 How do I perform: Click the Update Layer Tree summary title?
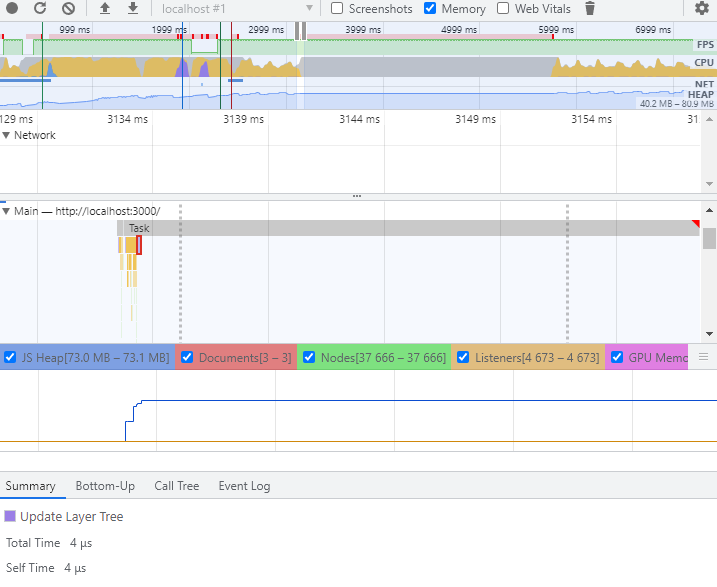72,517
